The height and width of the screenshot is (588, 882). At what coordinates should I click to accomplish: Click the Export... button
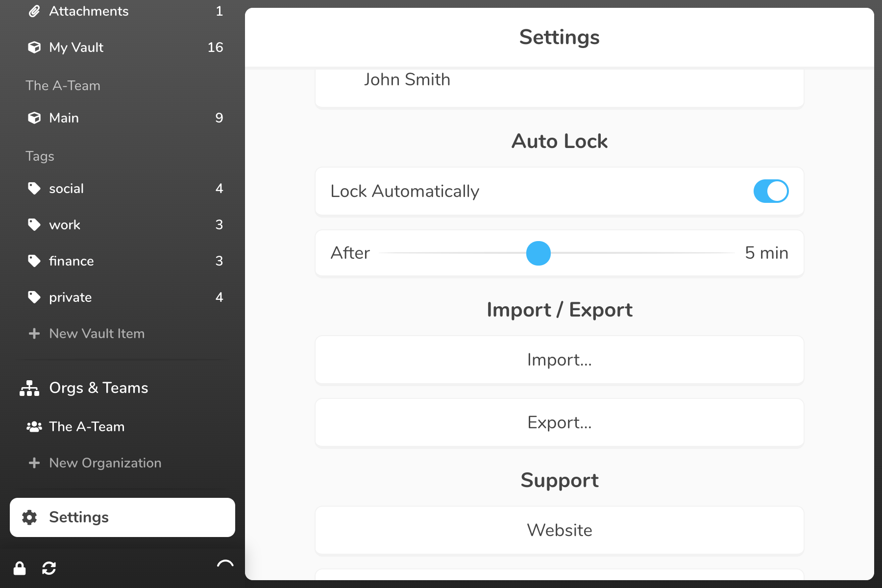tap(560, 423)
